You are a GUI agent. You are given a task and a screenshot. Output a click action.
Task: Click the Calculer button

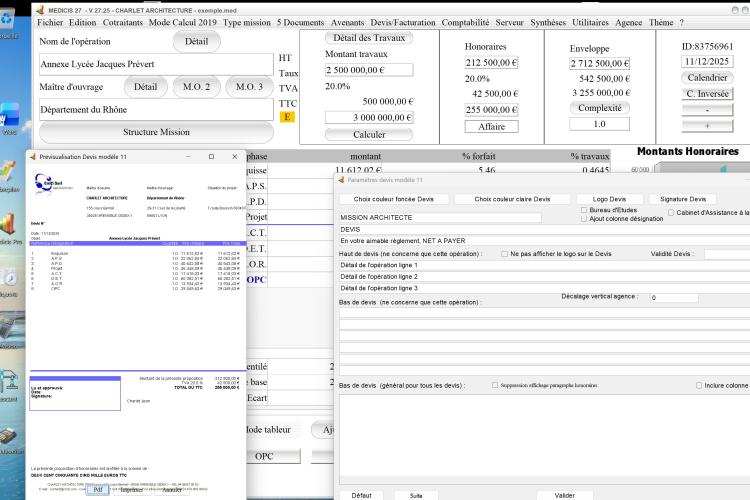coord(369,134)
